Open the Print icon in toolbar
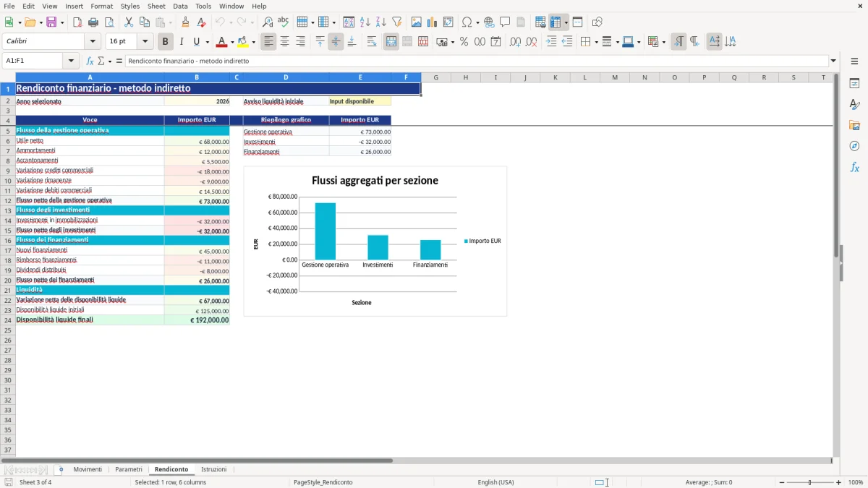 point(93,22)
